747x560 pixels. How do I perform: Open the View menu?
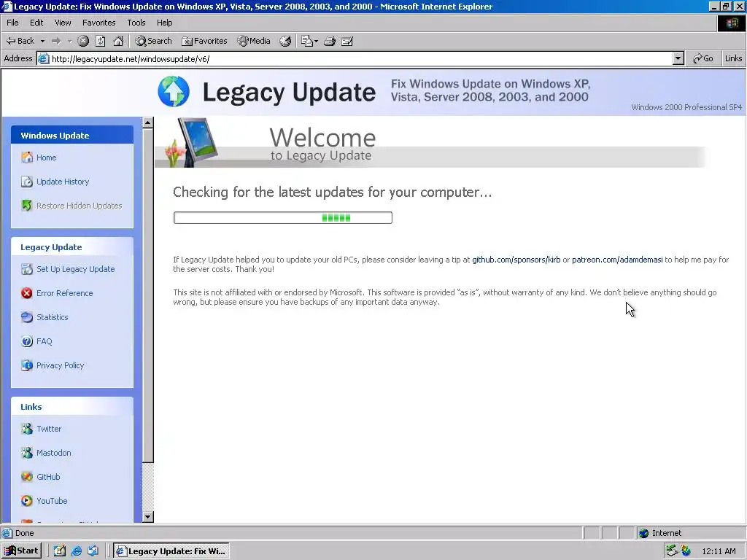pos(63,23)
